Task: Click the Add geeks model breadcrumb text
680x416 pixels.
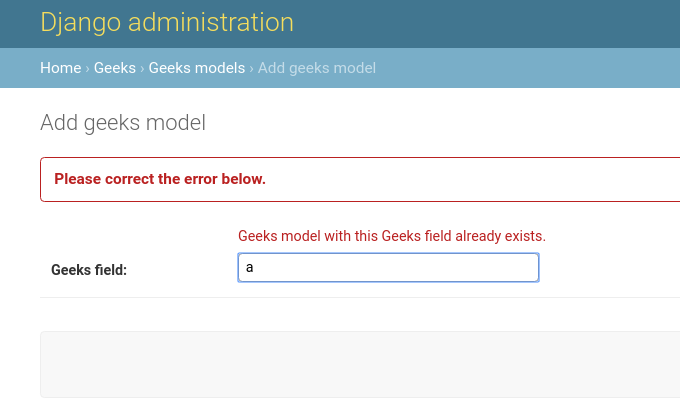Action: pos(317,68)
